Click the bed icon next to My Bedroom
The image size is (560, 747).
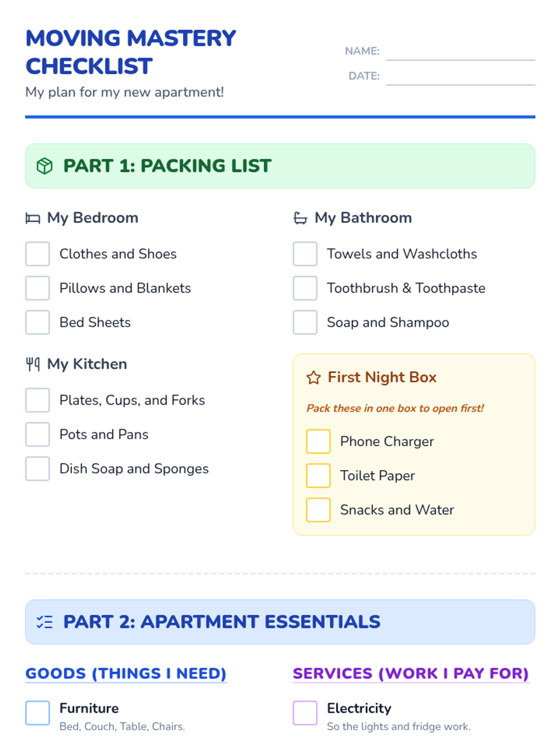click(33, 218)
